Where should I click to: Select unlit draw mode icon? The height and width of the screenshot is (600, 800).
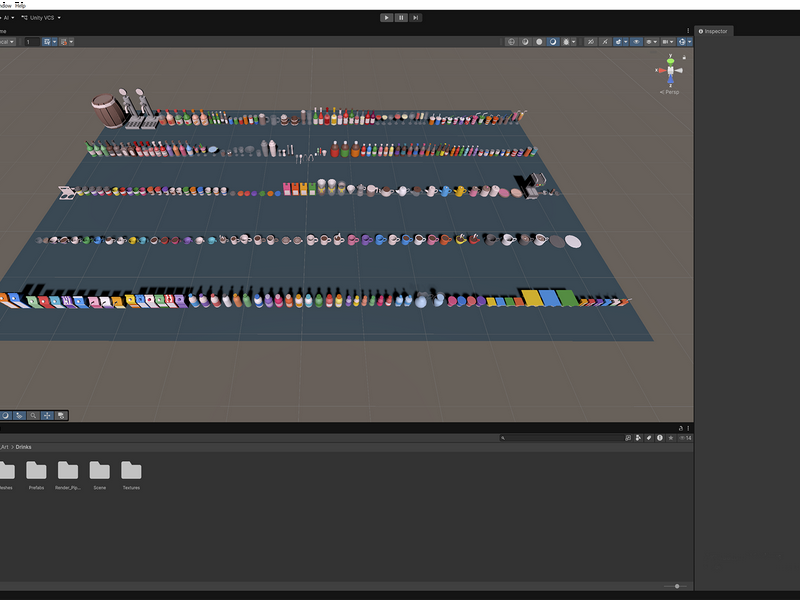(x=539, y=42)
